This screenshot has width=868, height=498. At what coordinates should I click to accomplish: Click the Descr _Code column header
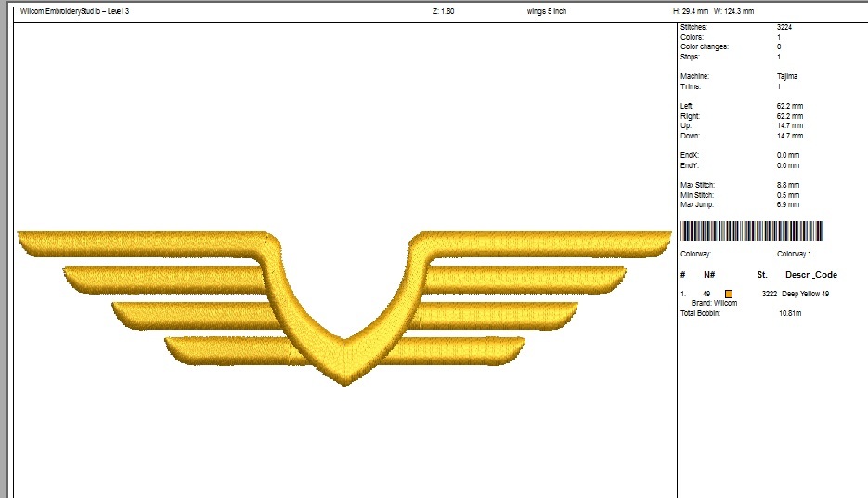(811, 275)
